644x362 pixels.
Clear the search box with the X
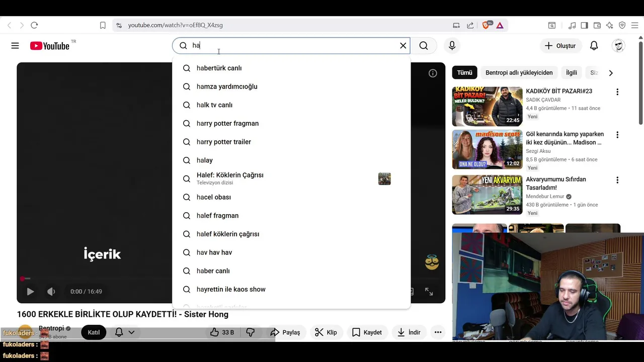403,46
